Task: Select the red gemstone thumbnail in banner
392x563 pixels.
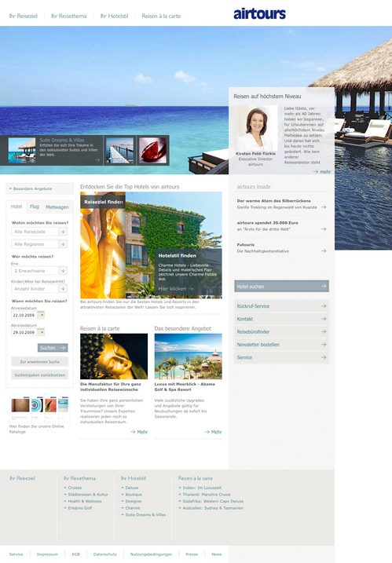Action: pos(152,150)
